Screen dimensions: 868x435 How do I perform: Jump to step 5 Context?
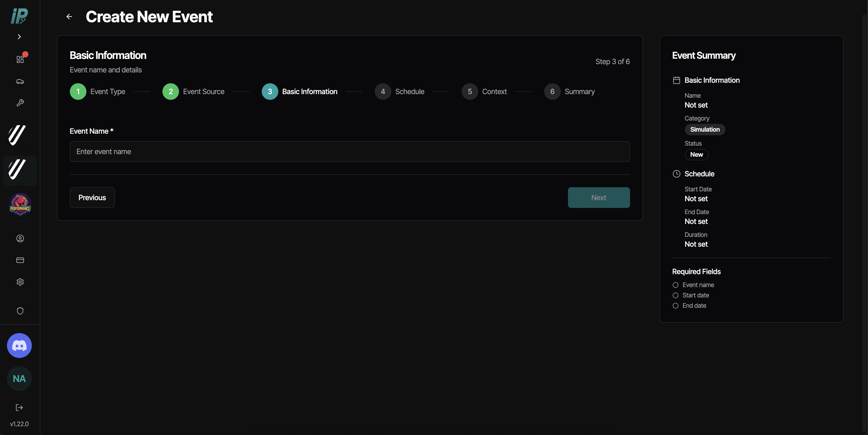coord(484,92)
